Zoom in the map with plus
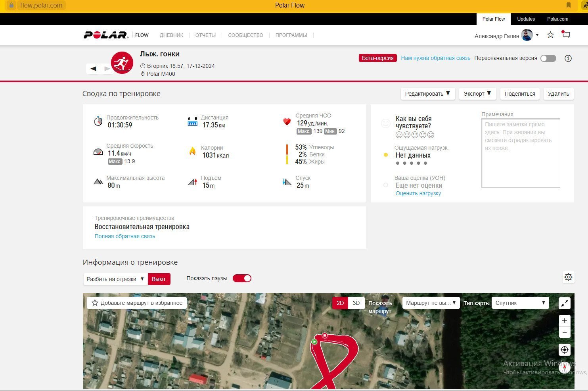 click(565, 321)
